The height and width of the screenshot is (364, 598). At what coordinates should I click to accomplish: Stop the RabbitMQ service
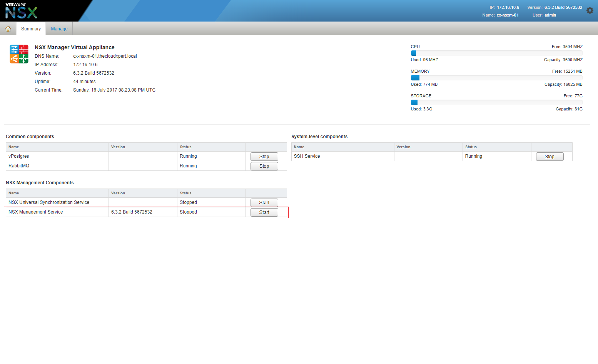pyautogui.click(x=264, y=166)
